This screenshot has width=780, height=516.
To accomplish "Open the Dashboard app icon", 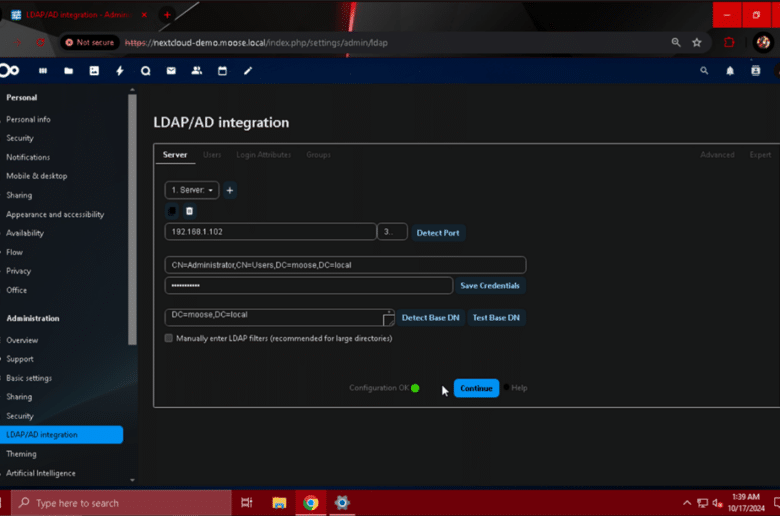I will point(43,71).
